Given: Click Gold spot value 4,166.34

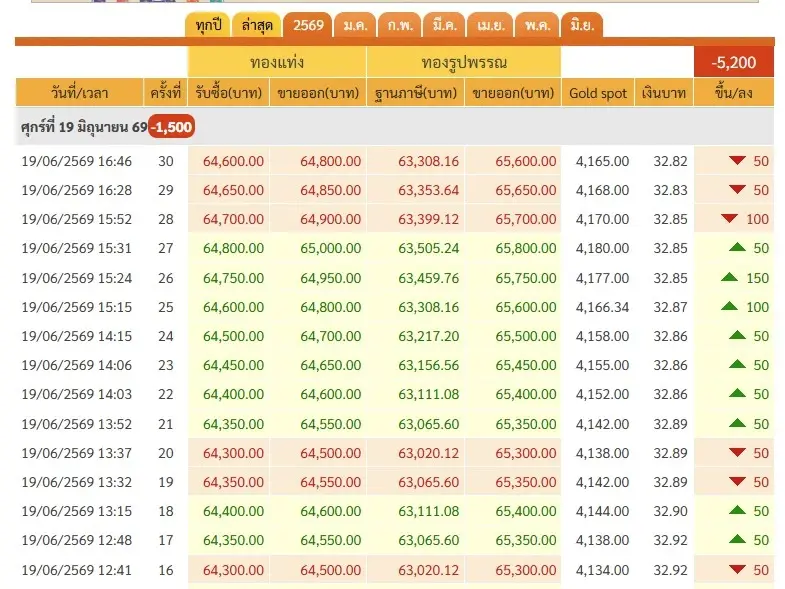Looking at the screenshot, I should click(x=602, y=307).
